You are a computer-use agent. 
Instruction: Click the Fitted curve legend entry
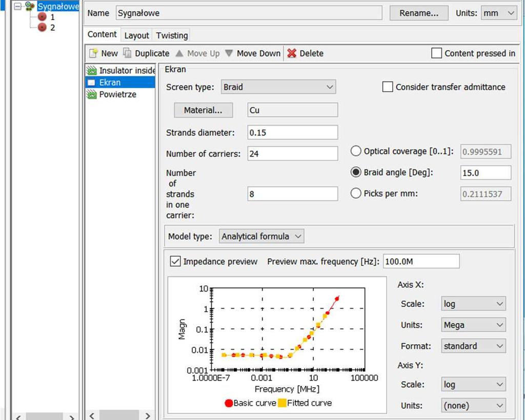pyautogui.click(x=305, y=403)
